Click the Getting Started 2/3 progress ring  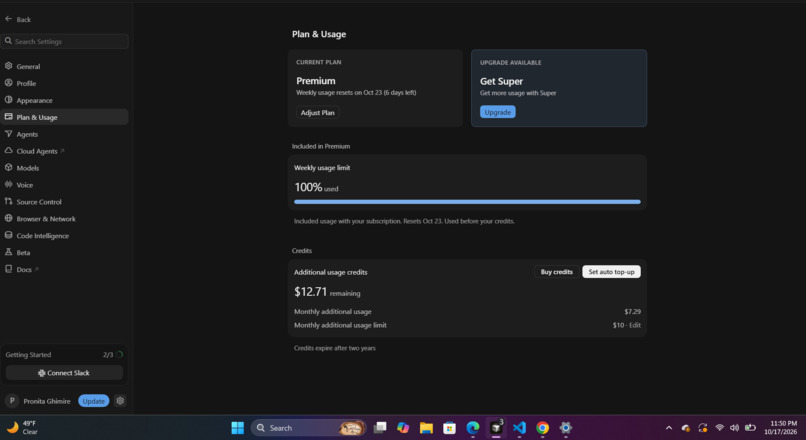[119, 355]
